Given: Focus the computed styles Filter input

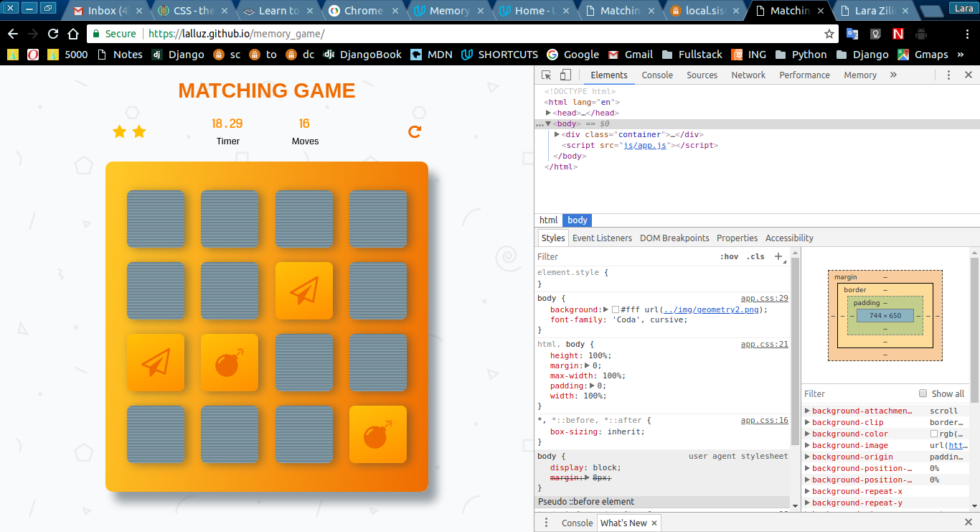Looking at the screenshot, I should (x=858, y=393).
